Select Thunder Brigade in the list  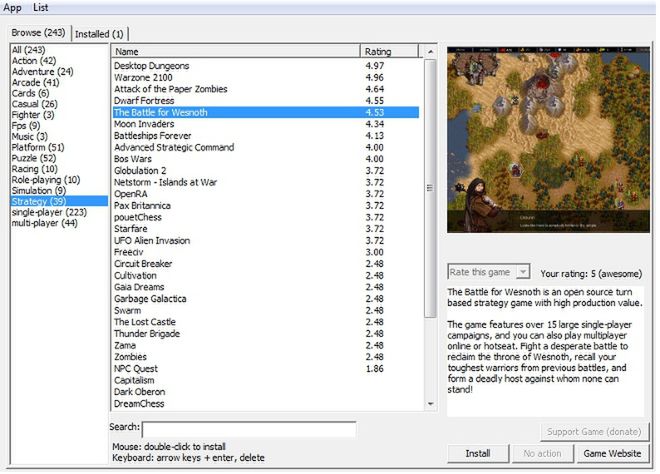266,334
